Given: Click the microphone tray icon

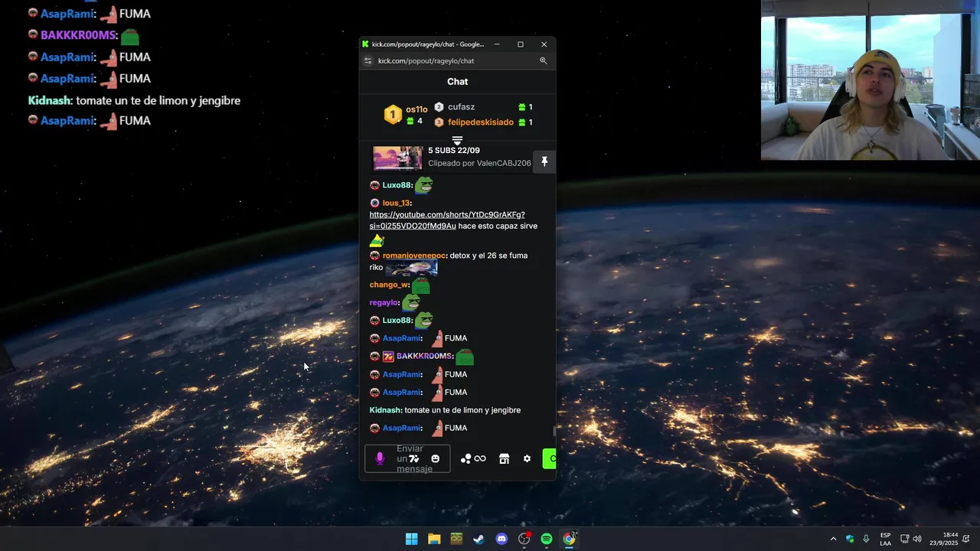Looking at the screenshot, I should [866, 539].
